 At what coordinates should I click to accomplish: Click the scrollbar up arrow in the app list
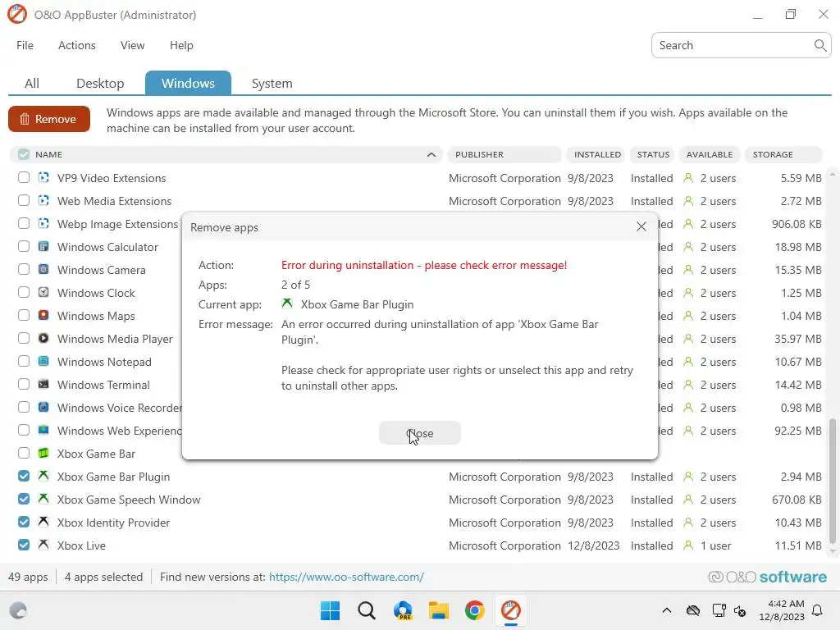[832, 174]
